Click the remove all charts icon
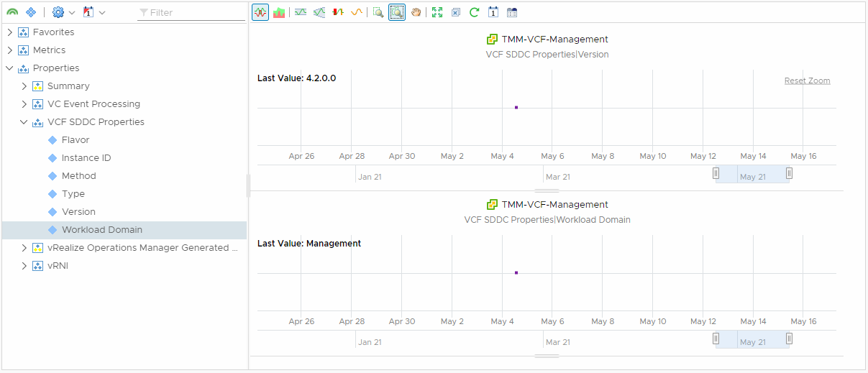The width and height of the screenshot is (868, 373). [x=456, y=12]
